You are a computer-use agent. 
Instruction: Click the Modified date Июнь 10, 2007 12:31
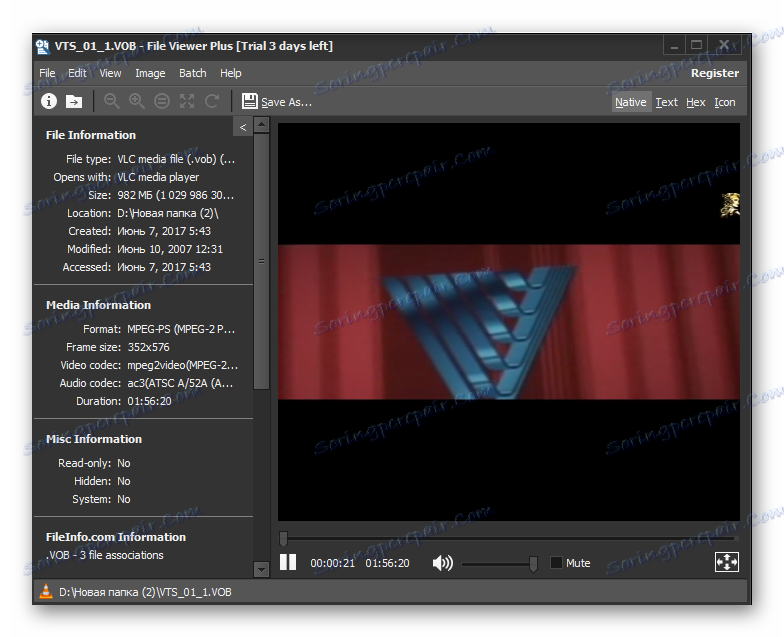pyautogui.click(x=170, y=249)
